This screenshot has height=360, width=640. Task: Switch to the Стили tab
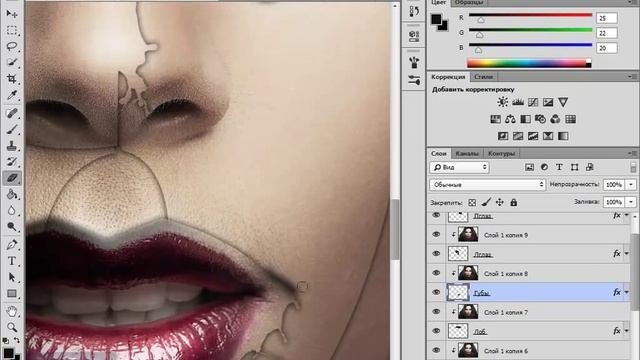click(483, 76)
